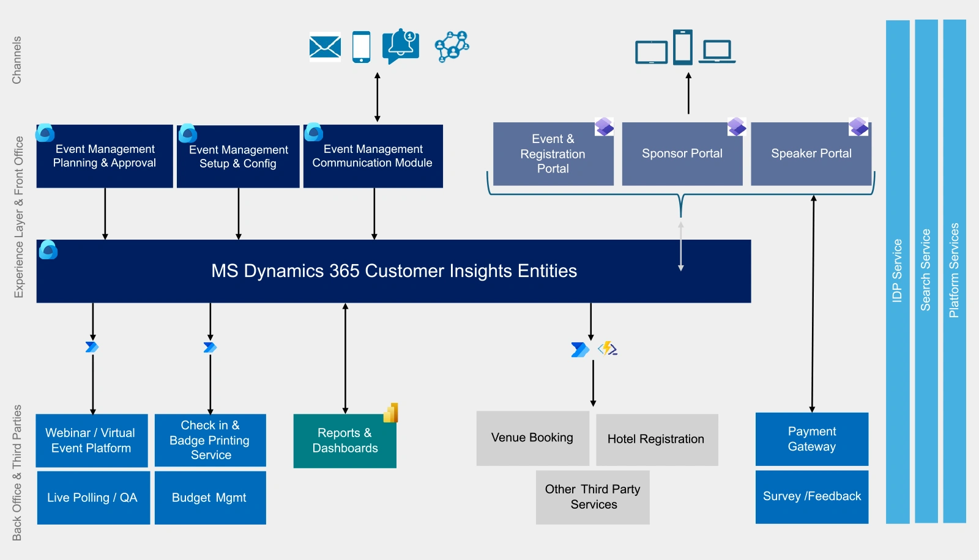Image resolution: width=979 pixels, height=560 pixels.
Task: Select the mobile phone channel icon
Action: click(362, 47)
